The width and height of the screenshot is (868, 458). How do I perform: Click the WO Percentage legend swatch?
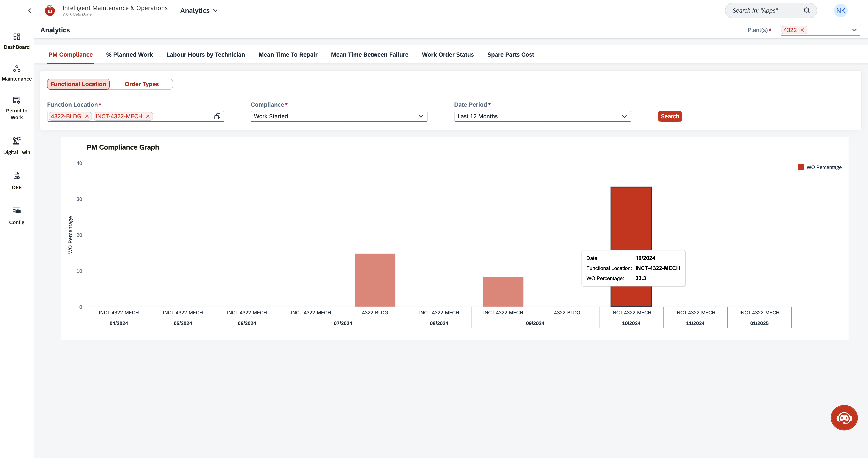point(801,167)
